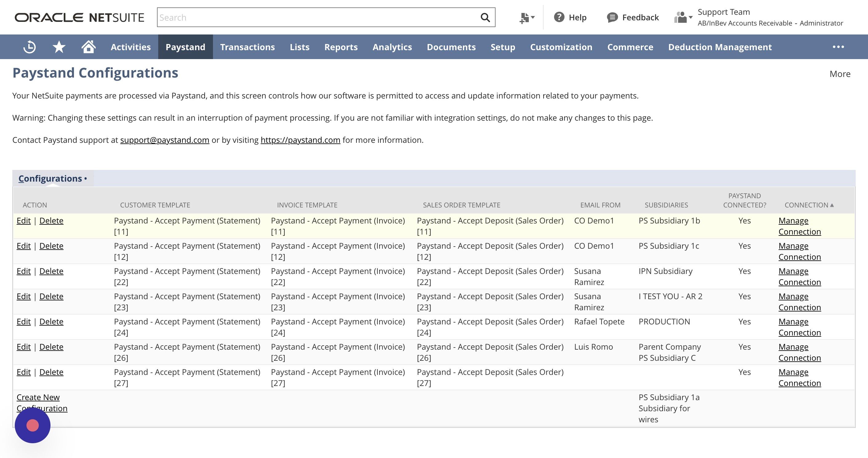Click the support@paystand.com email link

(165, 140)
